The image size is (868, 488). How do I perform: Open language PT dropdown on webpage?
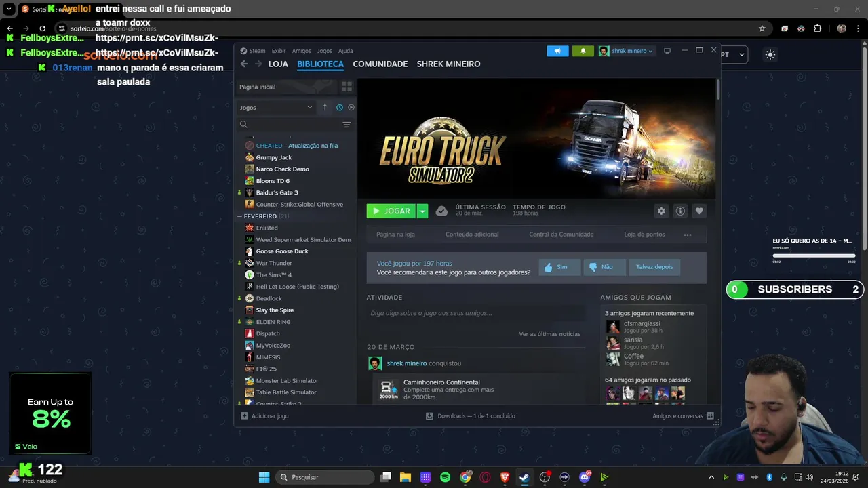[734, 55]
